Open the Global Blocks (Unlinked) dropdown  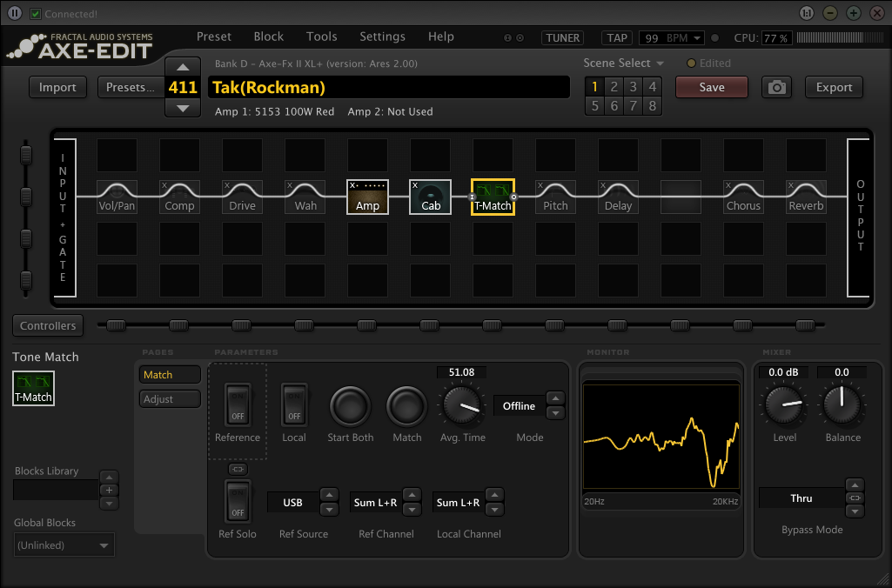pos(64,545)
